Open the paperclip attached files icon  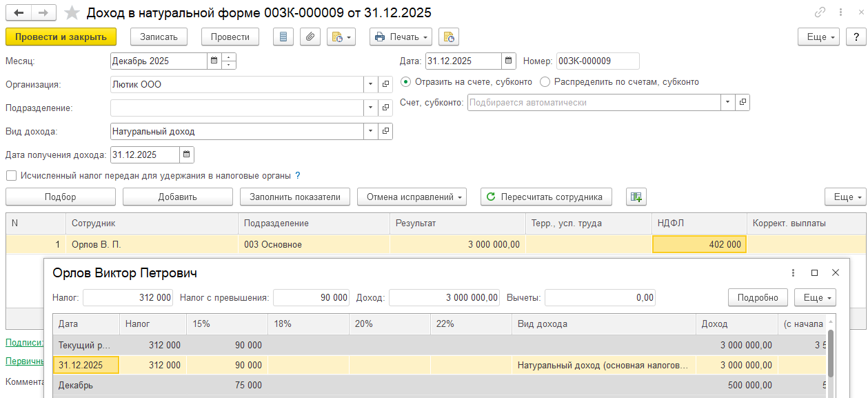310,37
